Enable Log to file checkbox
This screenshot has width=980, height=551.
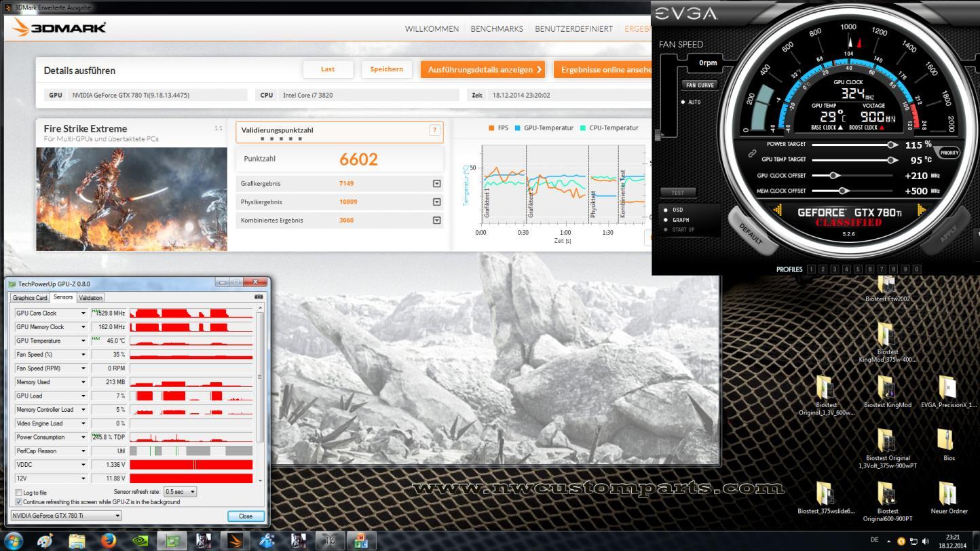pyautogui.click(x=18, y=493)
